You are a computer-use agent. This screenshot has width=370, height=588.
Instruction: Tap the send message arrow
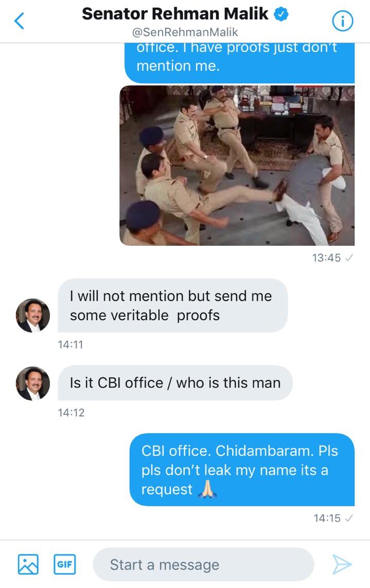[x=342, y=564]
